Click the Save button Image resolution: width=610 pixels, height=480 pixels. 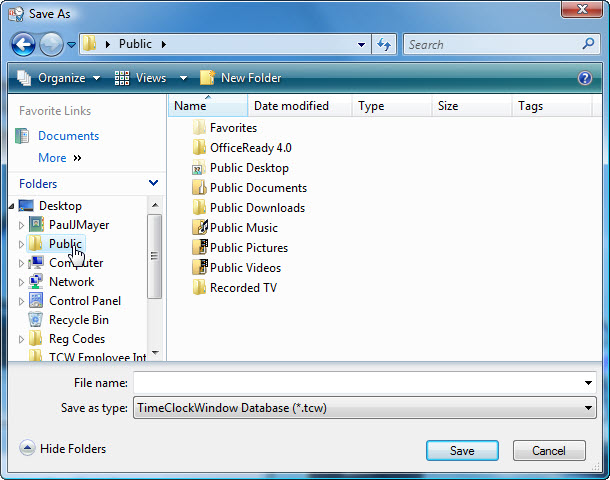(x=462, y=451)
